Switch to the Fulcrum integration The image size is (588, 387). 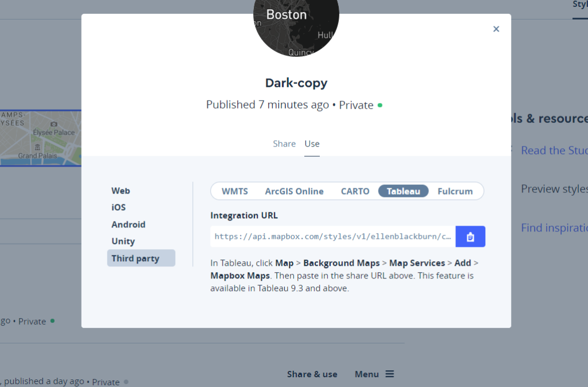coord(455,191)
